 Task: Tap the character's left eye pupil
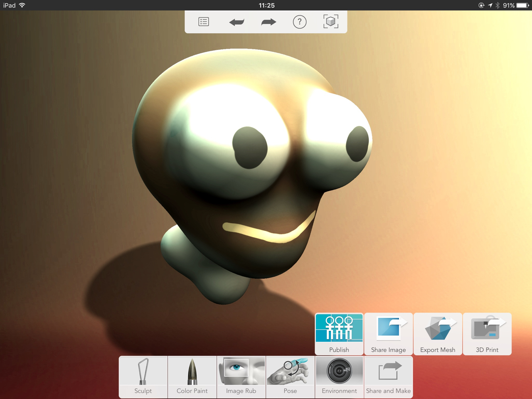249,148
